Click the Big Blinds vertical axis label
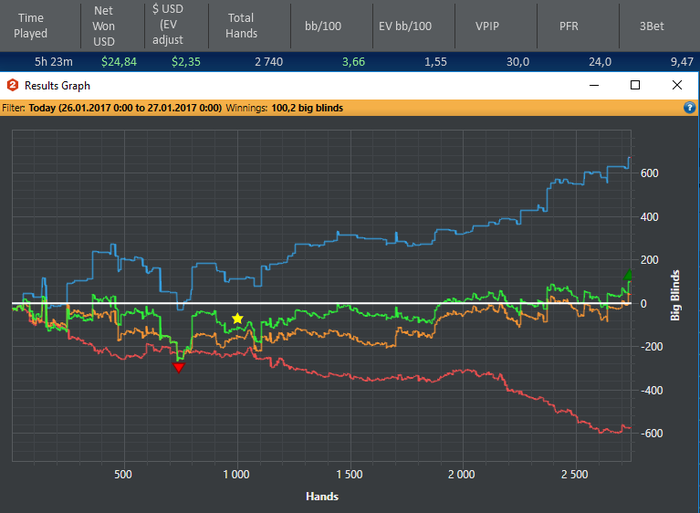This screenshot has height=513, width=700. 675,295
